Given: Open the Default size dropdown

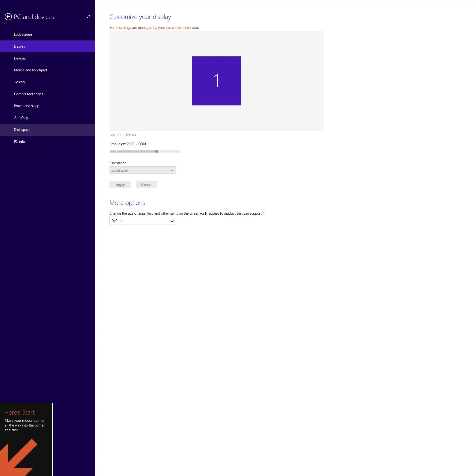Looking at the screenshot, I should (143, 221).
